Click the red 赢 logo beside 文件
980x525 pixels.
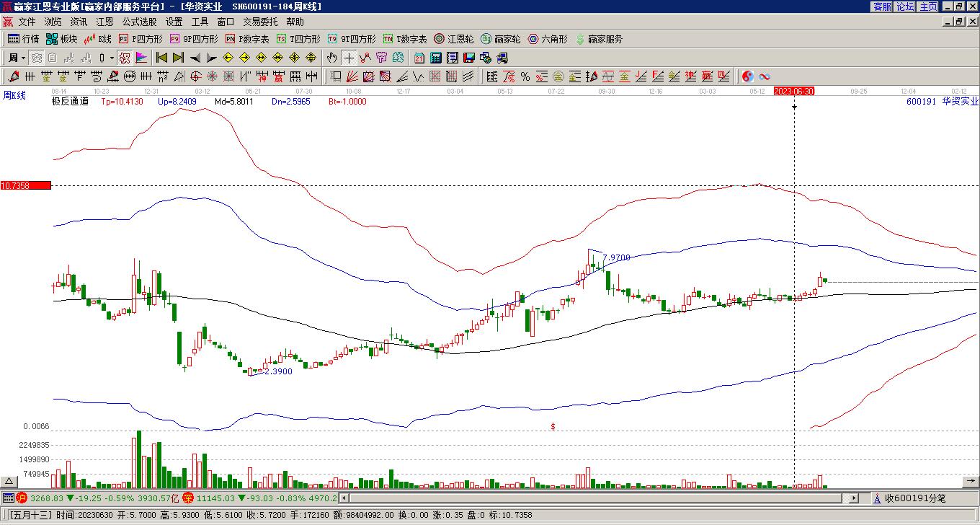pos(8,22)
